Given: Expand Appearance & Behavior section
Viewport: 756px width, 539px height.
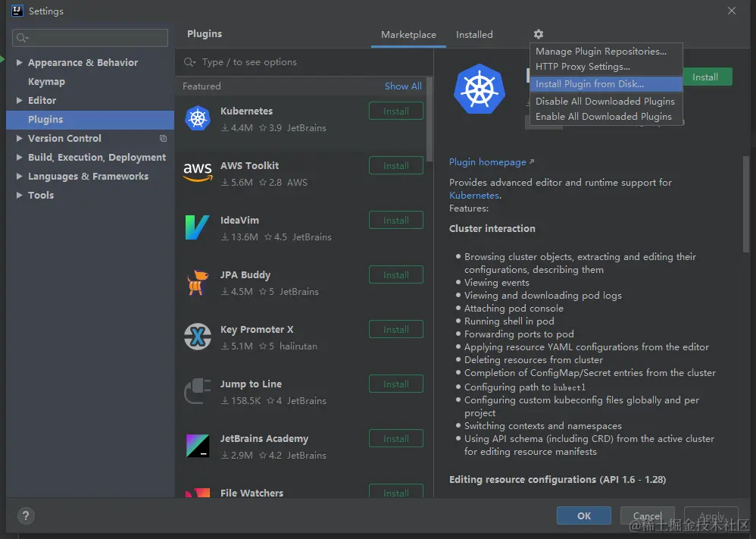Looking at the screenshot, I should click(x=19, y=62).
